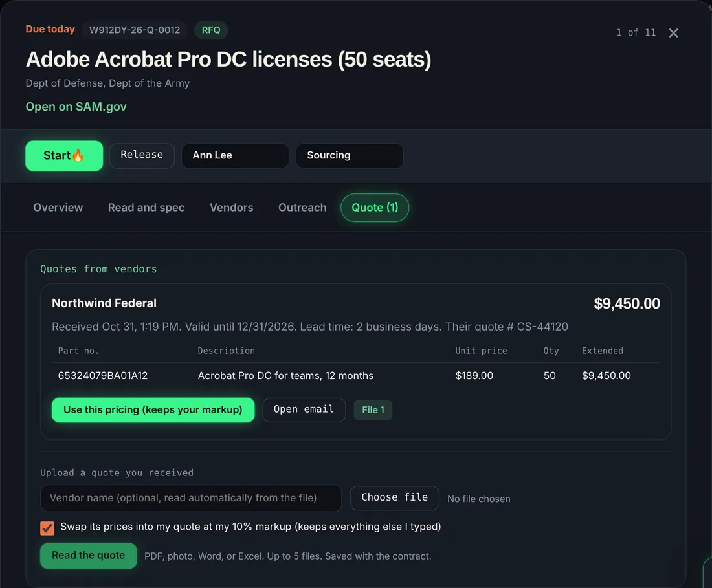This screenshot has height=588, width=712.
Task: Select the Outreach tab
Action: pos(302,208)
